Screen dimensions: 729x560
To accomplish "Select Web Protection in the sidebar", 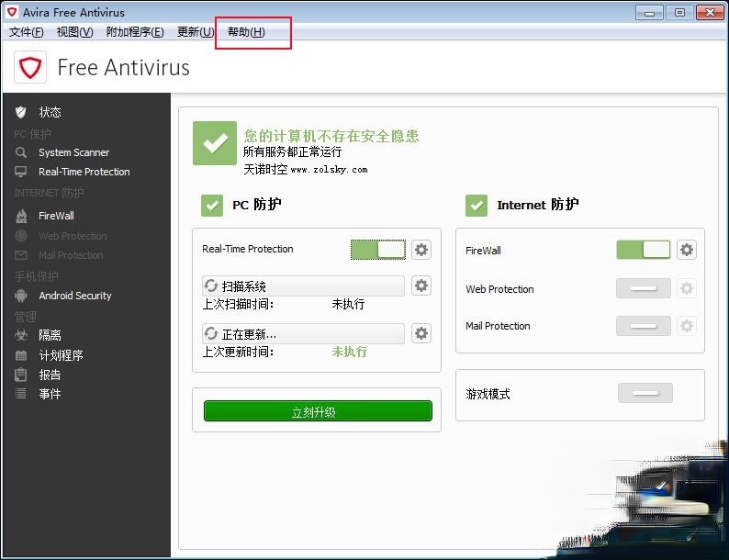I will pos(73,236).
